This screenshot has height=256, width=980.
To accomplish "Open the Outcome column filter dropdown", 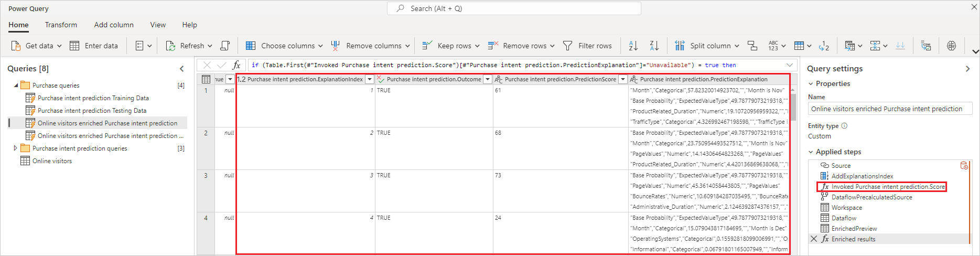I will (488, 79).
